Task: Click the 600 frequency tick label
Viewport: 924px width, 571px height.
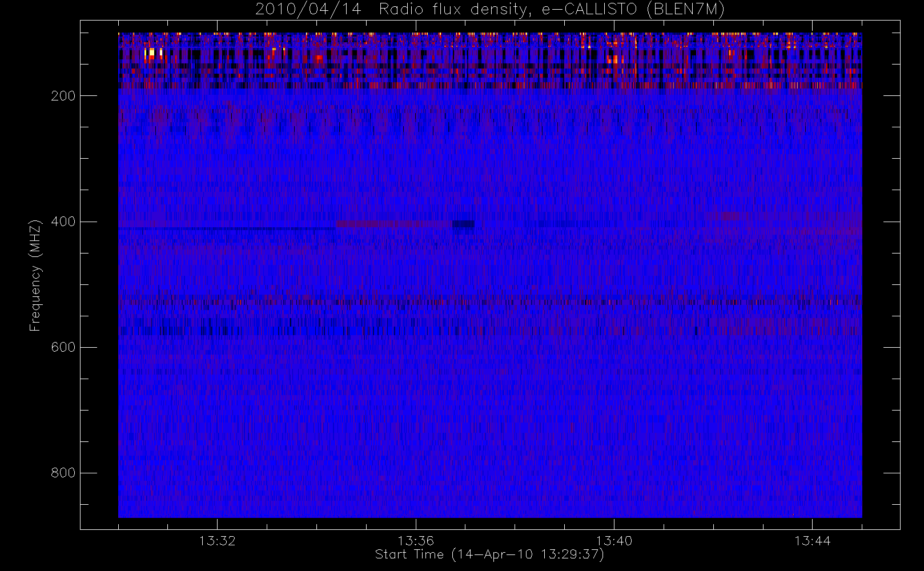Action: point(63,347)
